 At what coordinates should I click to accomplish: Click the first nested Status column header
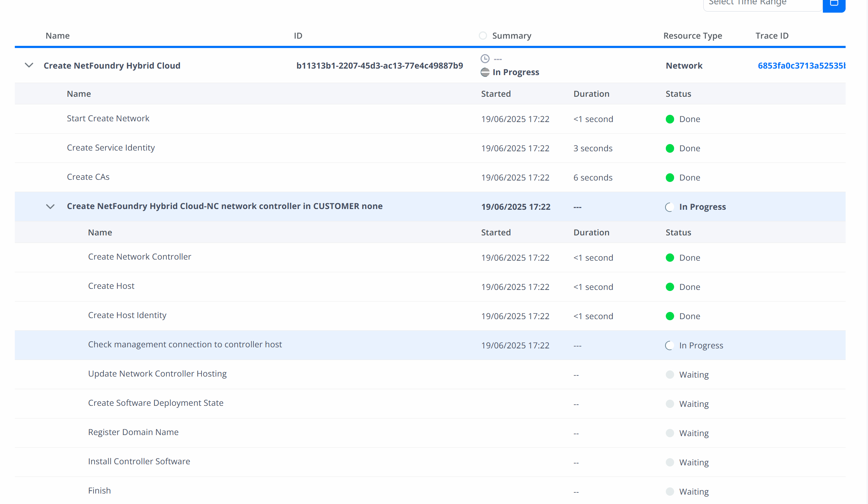678,94
